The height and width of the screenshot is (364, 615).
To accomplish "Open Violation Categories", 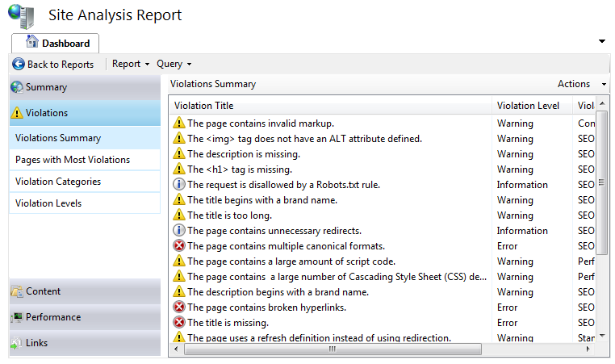I will [x=85, y=182].
